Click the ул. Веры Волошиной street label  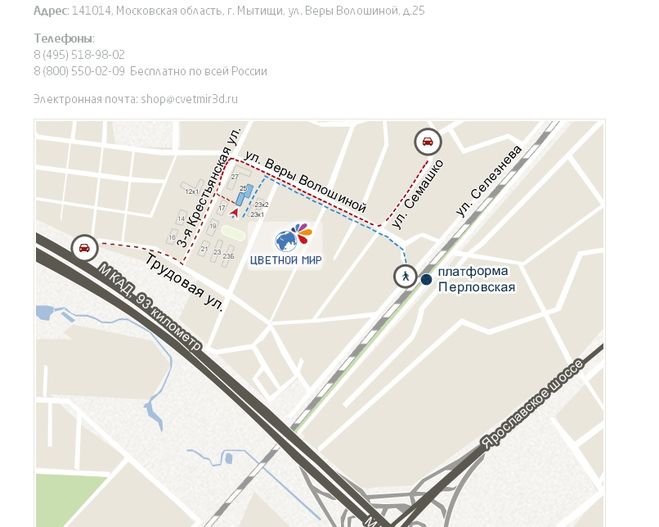306,181
